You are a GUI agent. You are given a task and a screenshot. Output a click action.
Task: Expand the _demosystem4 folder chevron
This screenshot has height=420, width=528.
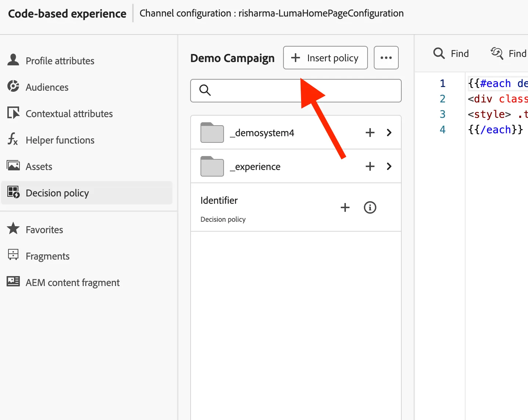tap(389, 133)
